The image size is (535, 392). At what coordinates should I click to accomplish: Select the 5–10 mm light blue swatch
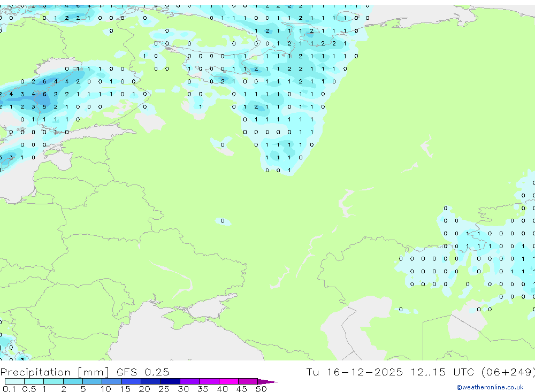pyautogui.click(x=92, y=381)
